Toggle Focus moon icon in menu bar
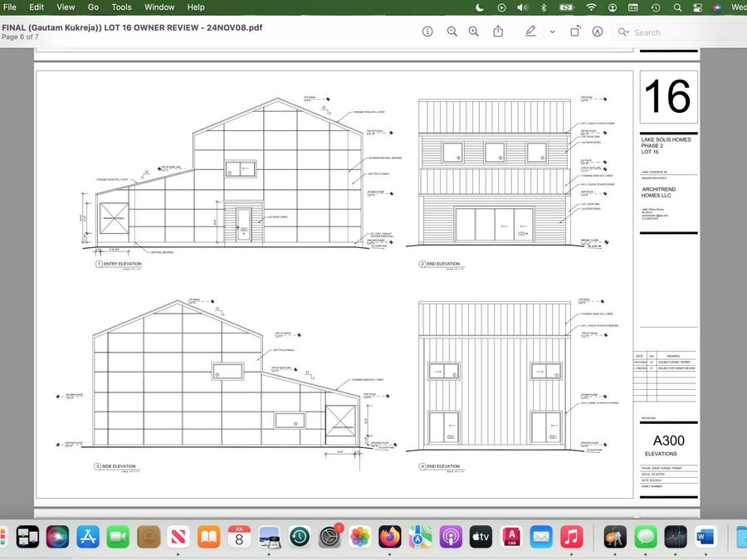The width and height of the screenshot is (747, 560). click(480, 7)
